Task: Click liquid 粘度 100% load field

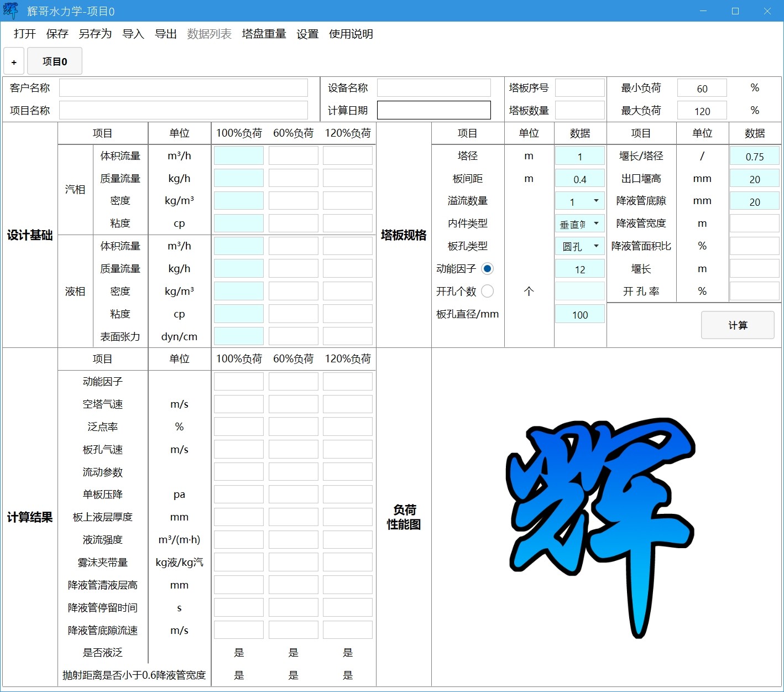Action: (x=239, y=314)
